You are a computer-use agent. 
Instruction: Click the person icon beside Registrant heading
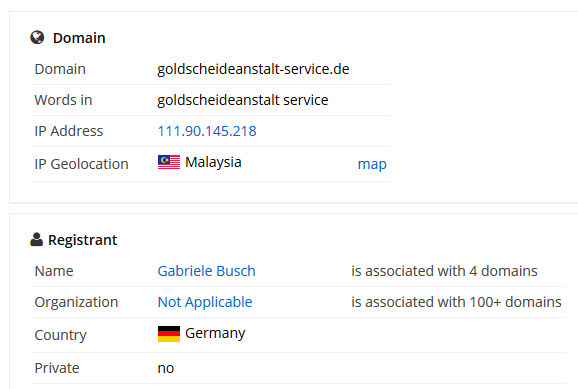[x=36, y=239]
